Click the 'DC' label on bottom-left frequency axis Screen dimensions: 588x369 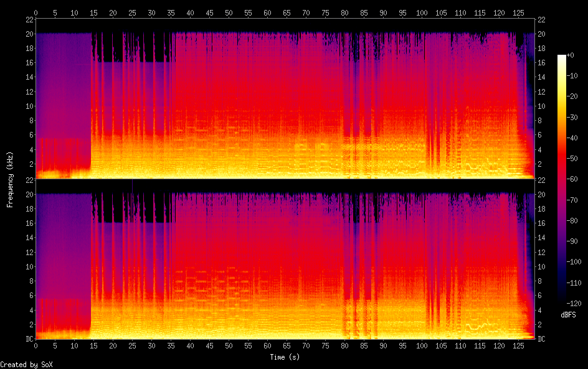click(29, 339)
